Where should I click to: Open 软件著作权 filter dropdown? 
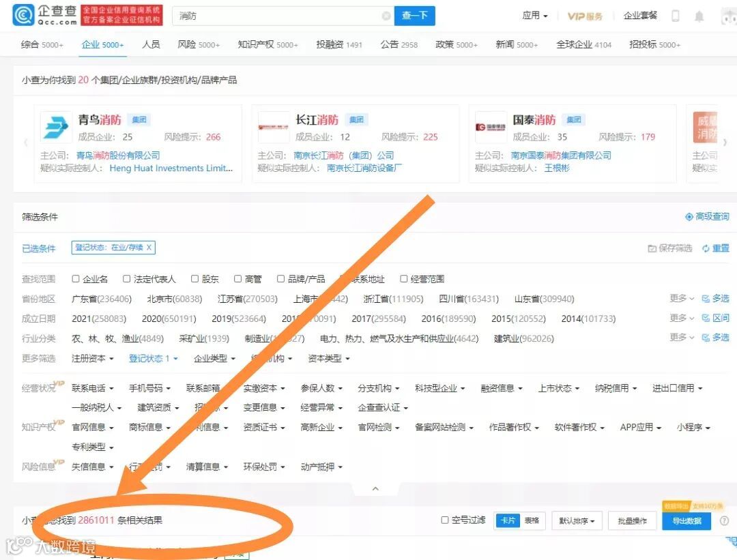(579, 427)
